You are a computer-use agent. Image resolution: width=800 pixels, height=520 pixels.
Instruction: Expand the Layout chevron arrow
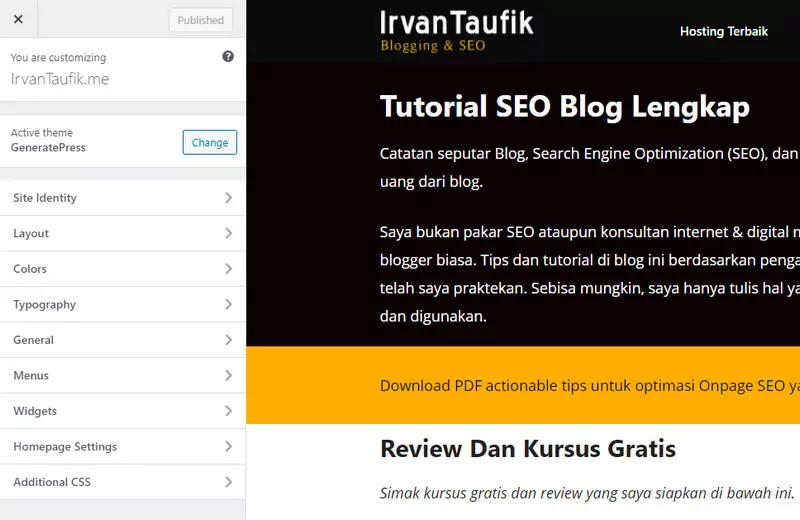coord(229,234)
